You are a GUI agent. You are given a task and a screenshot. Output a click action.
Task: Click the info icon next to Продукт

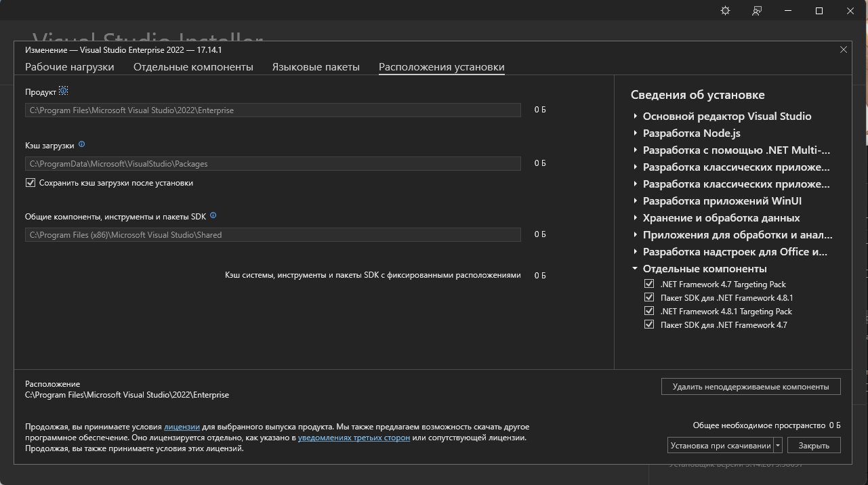pos(64,91)
